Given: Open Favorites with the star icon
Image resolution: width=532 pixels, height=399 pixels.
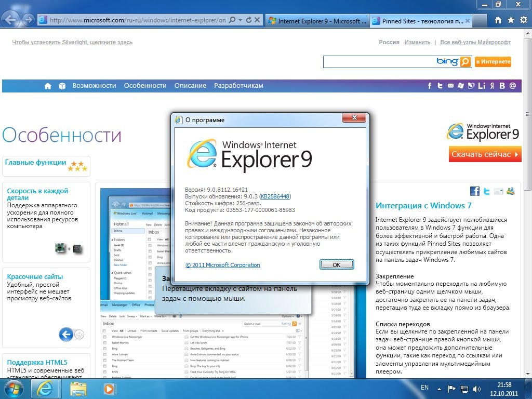Looking at the screenshot, I should [511, 20].
